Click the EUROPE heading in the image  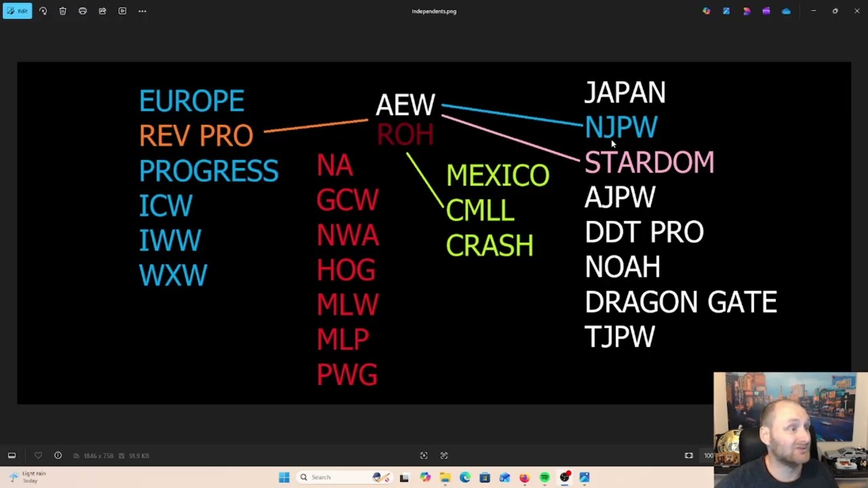pos(191,101)
